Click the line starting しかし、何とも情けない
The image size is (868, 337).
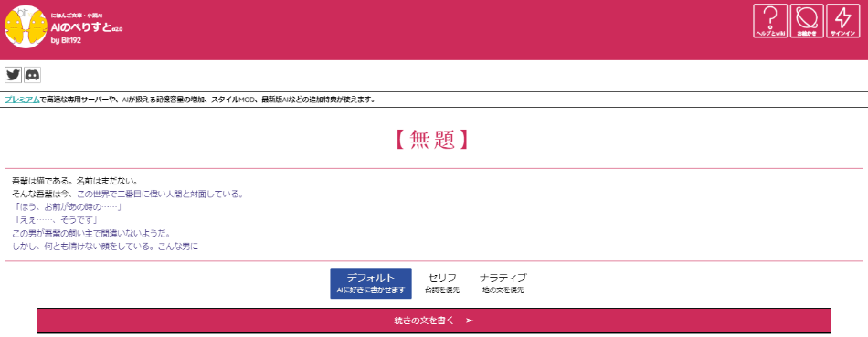(x=105, y=247)
